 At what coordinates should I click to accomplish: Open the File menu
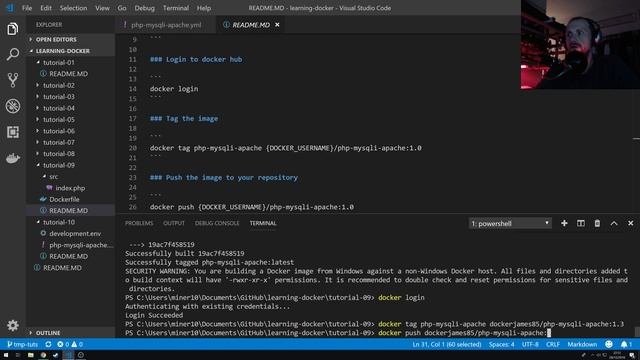[x=27, y=8]
